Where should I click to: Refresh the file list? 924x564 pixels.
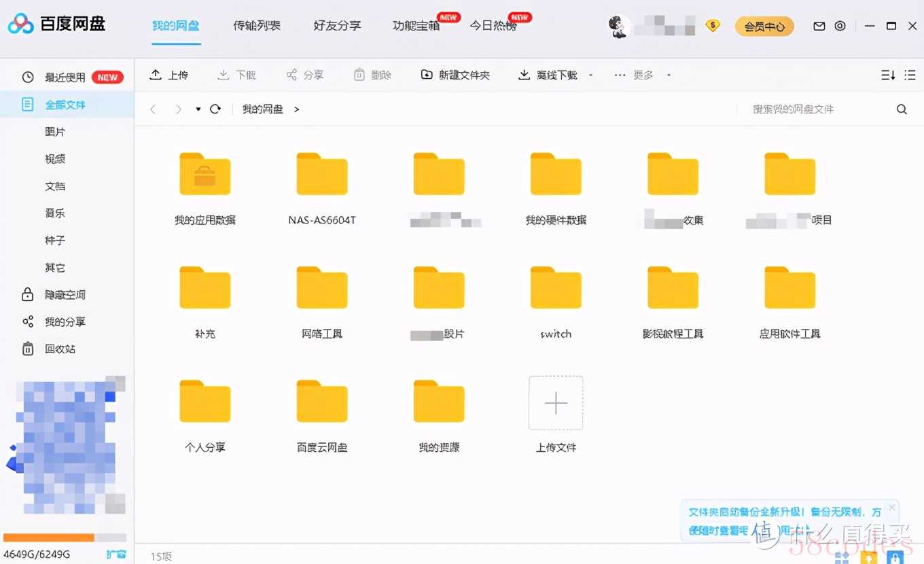(215, 109)
